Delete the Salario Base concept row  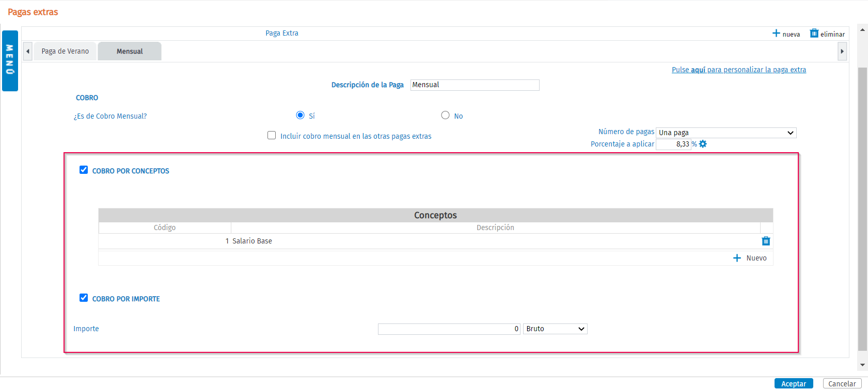(766, 241)
